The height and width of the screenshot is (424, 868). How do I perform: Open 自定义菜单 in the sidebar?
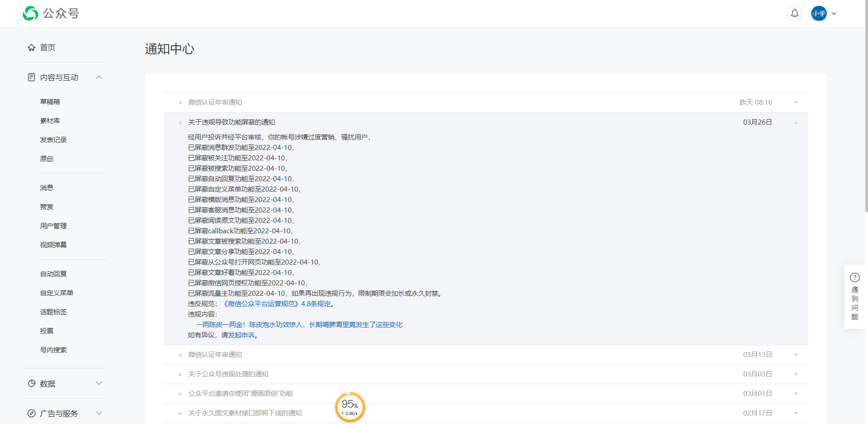(57, 293)
